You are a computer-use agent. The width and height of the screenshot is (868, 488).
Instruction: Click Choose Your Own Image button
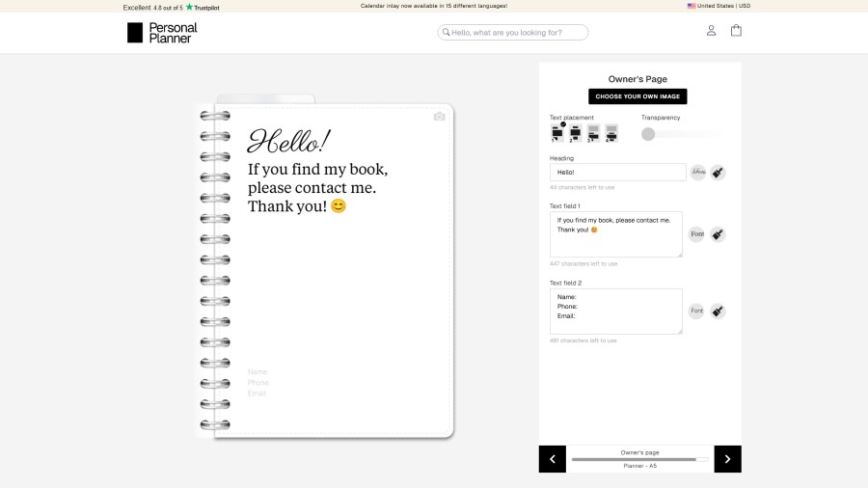(637, 96)
